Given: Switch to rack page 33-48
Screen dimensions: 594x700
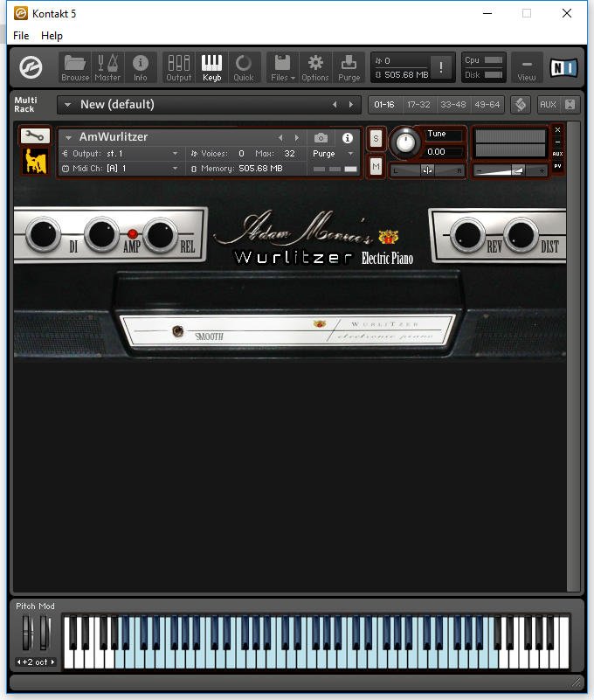Looking at the screenshot, I should pyautogui.click(x=453, y=105).
